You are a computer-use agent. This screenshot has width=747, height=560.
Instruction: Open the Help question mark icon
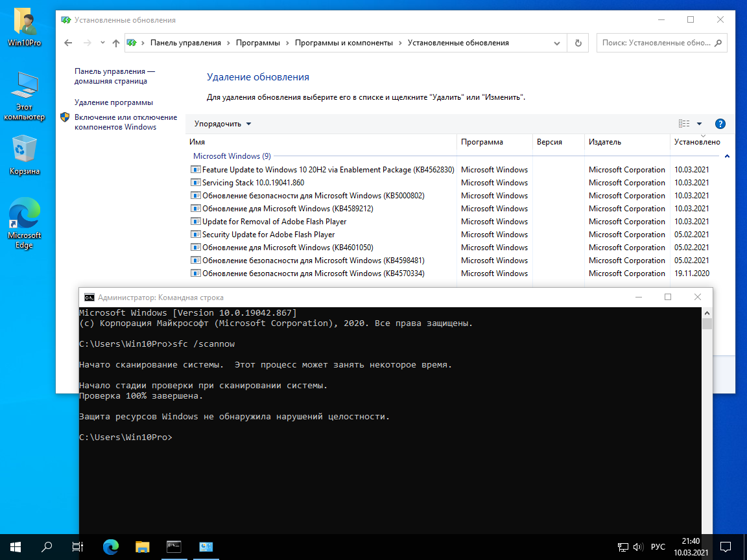720,124
